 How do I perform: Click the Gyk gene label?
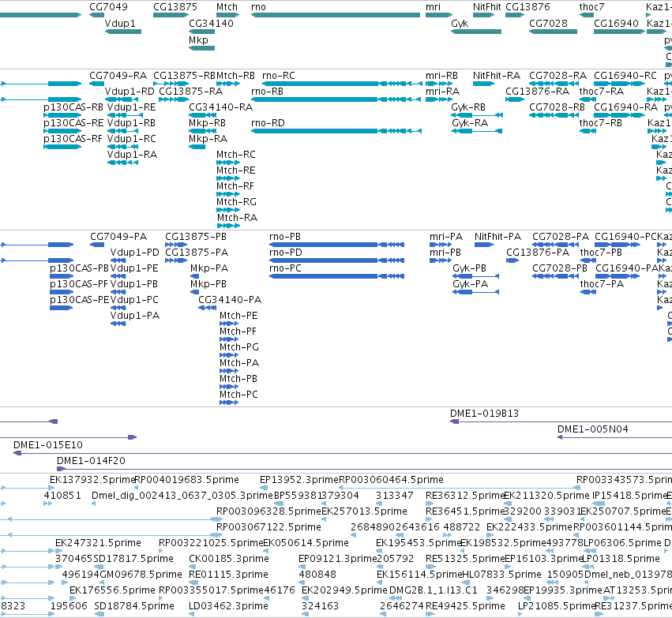coord(460,24)
